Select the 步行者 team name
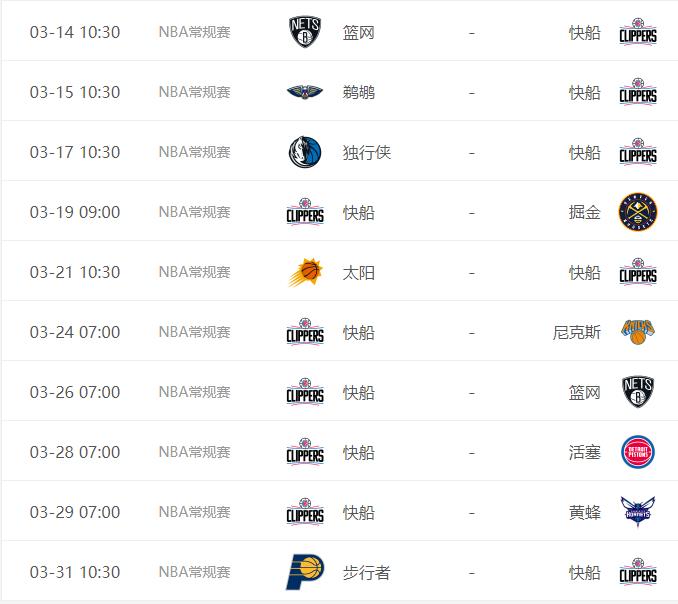The width and height of the screenshot is (678, 604). (x=367, y=572)
